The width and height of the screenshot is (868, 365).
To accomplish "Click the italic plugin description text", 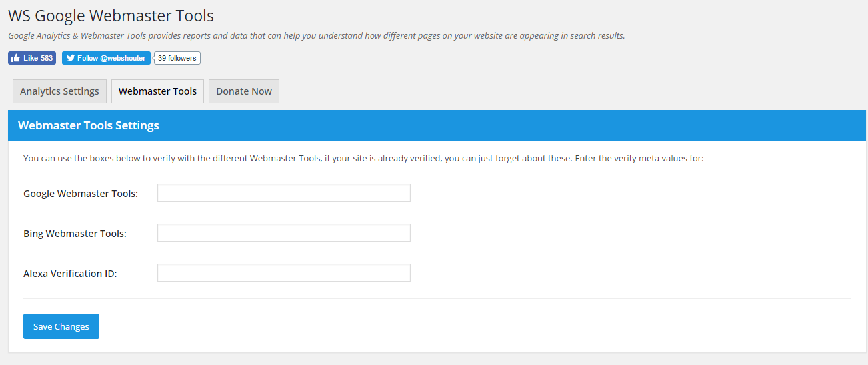I will click(317, 36).
